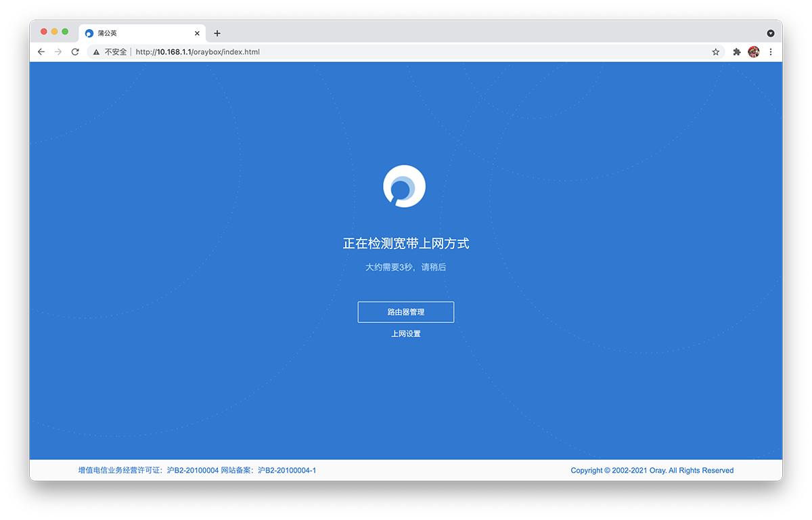Open 上网设置 link

[x=405, y=333]
